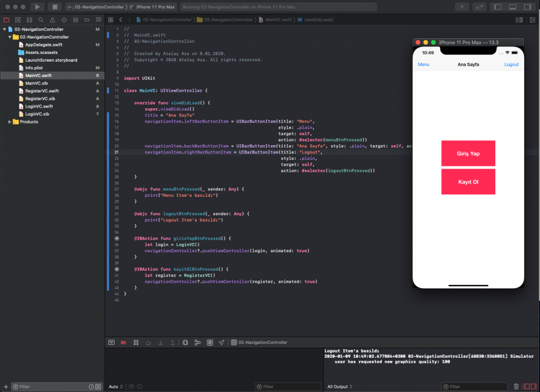Tap Menu in the simulator navigation bar
The width and height of the screenshot is (540, 392).
[x=423, y=64]
